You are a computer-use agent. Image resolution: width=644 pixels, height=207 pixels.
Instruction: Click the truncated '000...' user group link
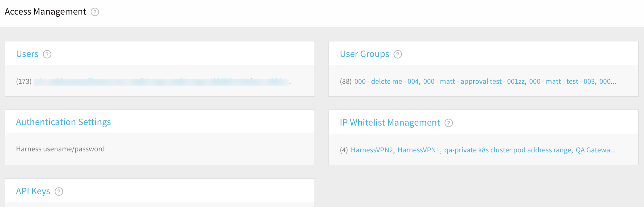(607, 81)
